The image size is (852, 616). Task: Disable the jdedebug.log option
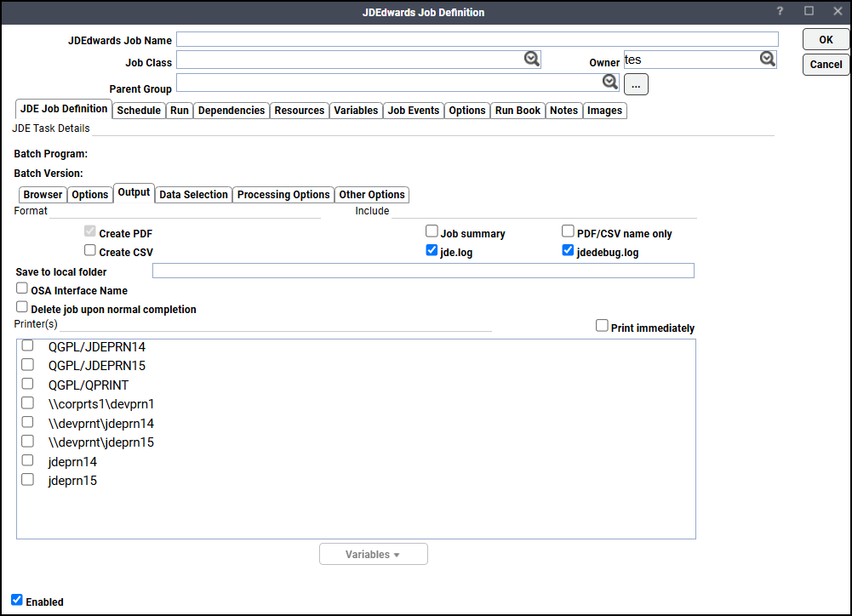point(568,251)
